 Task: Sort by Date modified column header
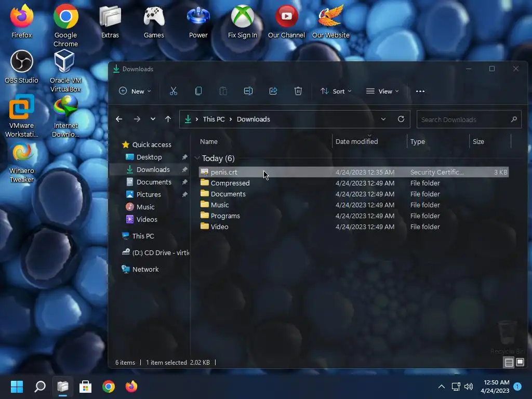(x=356, y=141)
